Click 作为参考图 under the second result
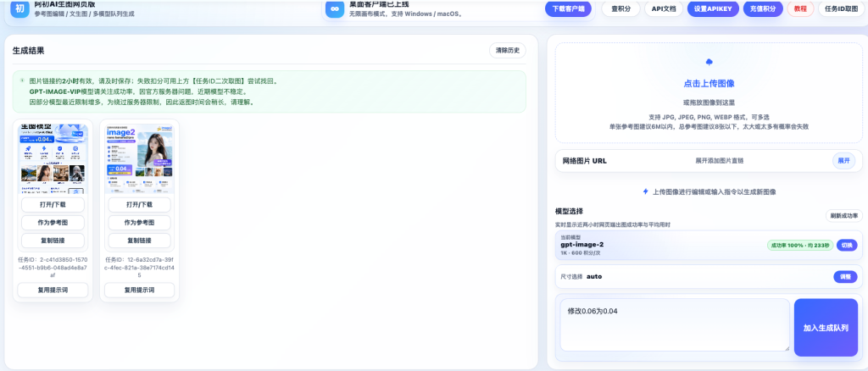Image resolution: width=868 pixels, height=371 pixels. [x=140, y=223]
